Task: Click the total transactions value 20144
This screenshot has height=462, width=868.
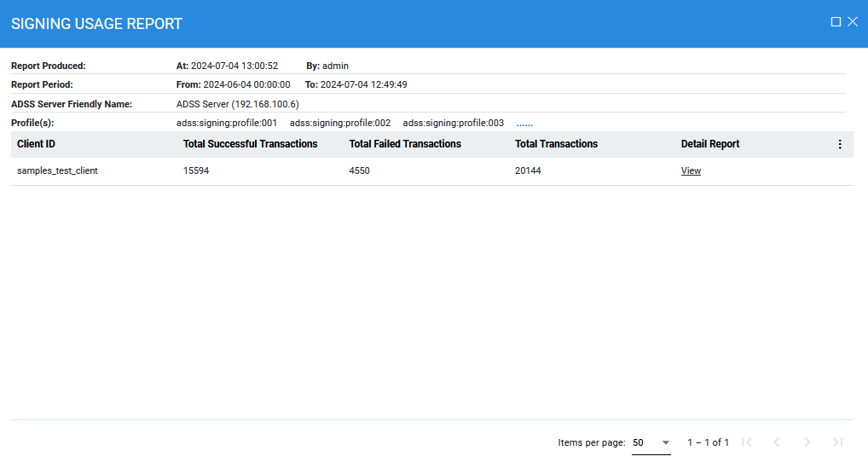Action: pos(528,170)
